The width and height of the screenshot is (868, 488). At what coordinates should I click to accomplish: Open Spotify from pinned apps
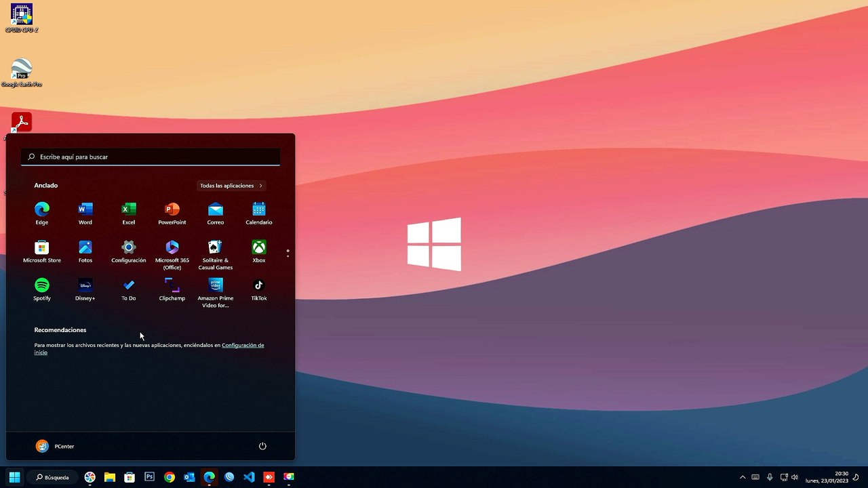coord(42,289)
